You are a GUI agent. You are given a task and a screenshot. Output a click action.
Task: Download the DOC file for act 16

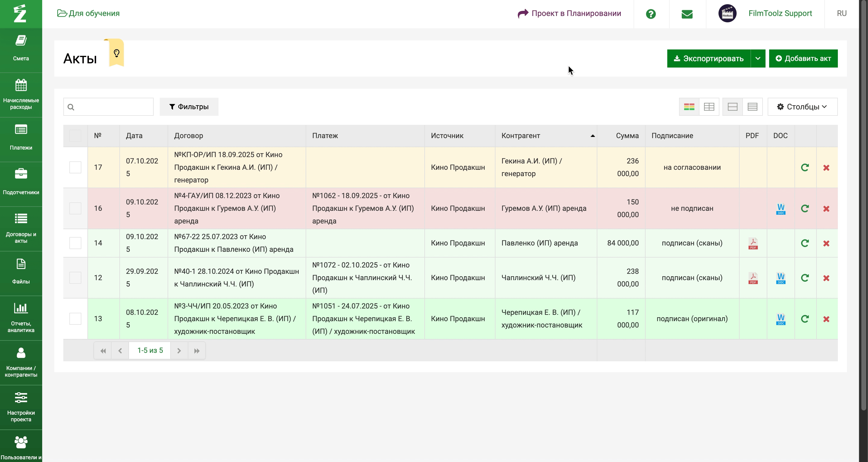coord(780,209)
